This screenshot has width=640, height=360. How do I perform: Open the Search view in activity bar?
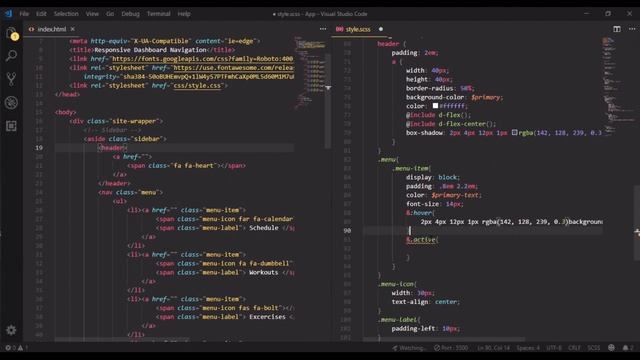coord(11,56)
